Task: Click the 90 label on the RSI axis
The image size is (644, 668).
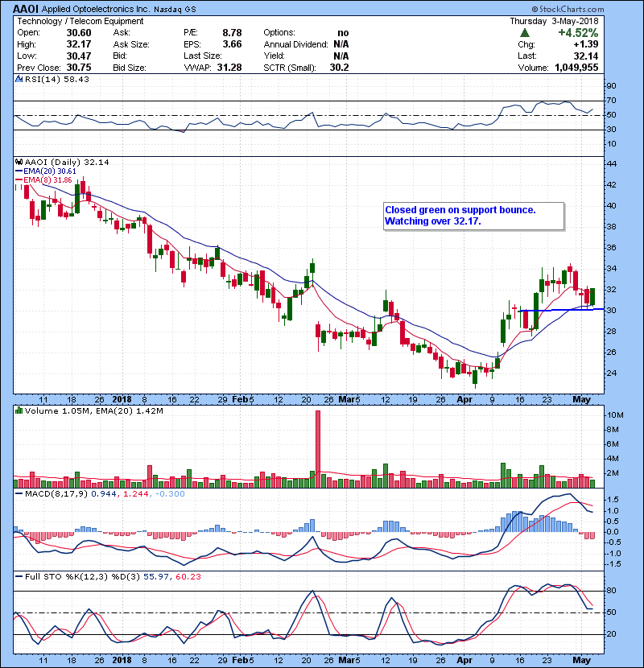Action: (x=611, y=86)
